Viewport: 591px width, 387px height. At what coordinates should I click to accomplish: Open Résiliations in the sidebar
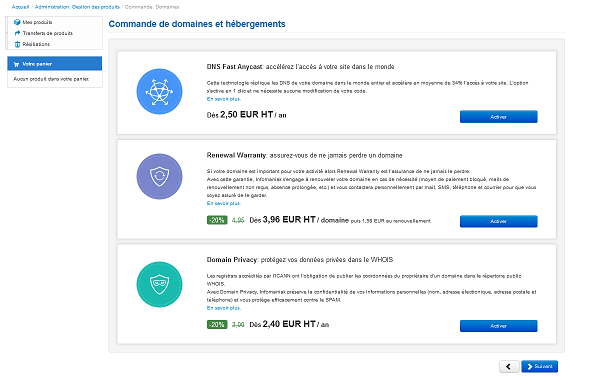(x=36, y=44)
